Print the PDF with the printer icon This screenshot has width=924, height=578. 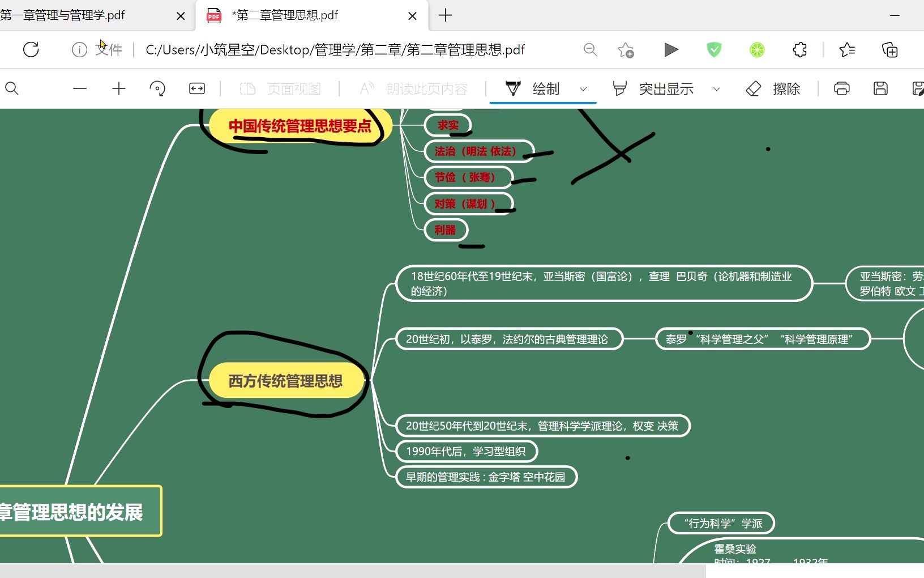842,88
